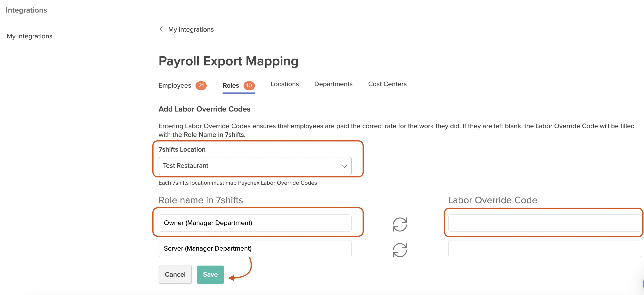644x295 pixels.
Task: Open the Locations tab
Action: point(285,84)
